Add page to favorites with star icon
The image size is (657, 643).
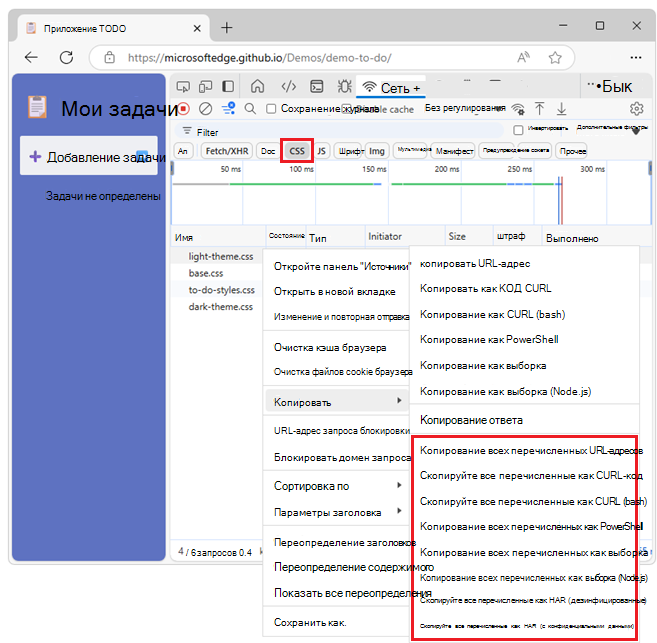point(555,57)
